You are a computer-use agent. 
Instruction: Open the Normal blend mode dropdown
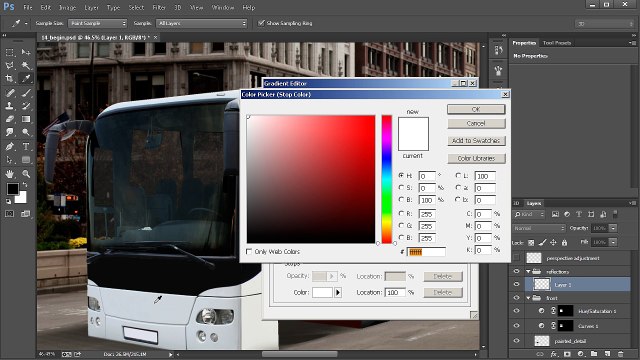click(x=539, y=228)
